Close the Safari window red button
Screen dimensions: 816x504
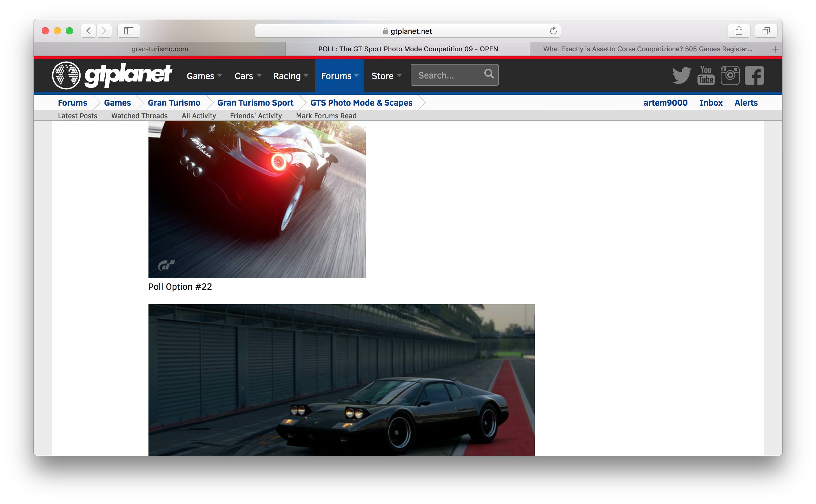click(45, 31)
